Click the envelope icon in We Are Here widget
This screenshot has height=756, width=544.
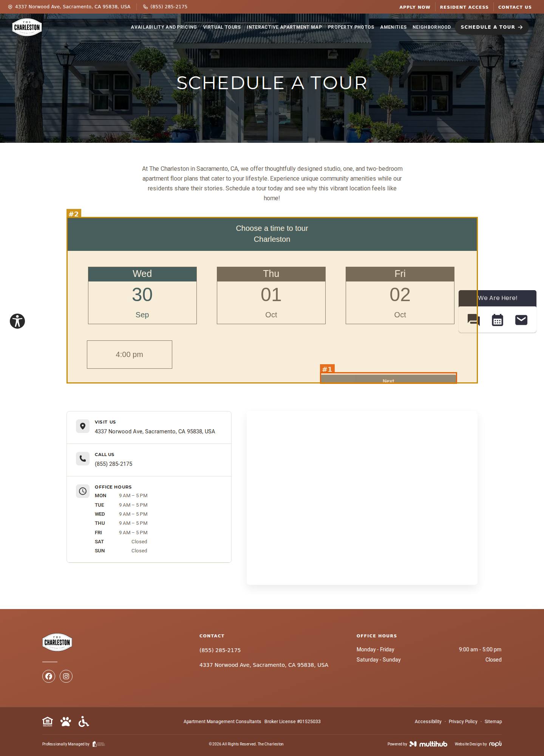point(521,320)
